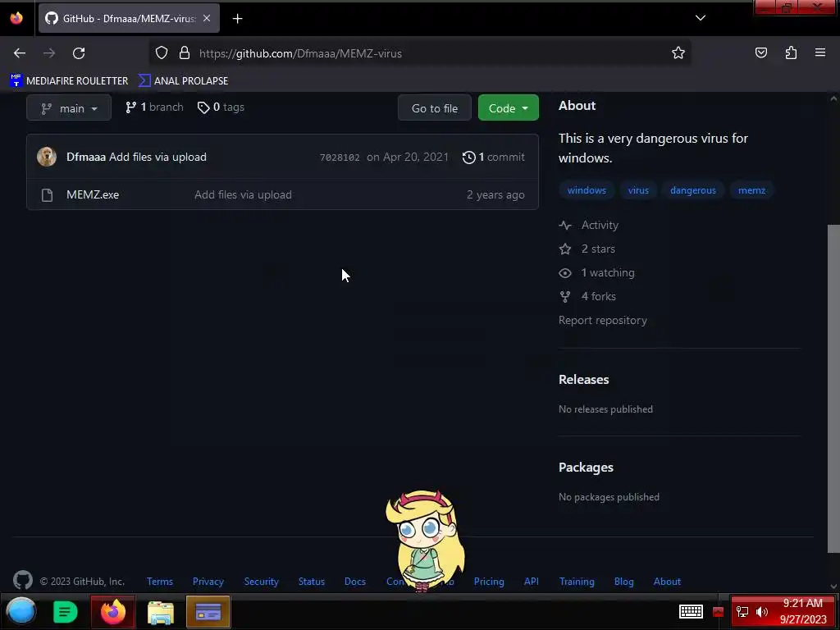The height and width of the screenshot is (630, 840).
Task: Switch to GitHub Dfmaaa/MEMZ-virus tab
Action: tap(129, 18)
